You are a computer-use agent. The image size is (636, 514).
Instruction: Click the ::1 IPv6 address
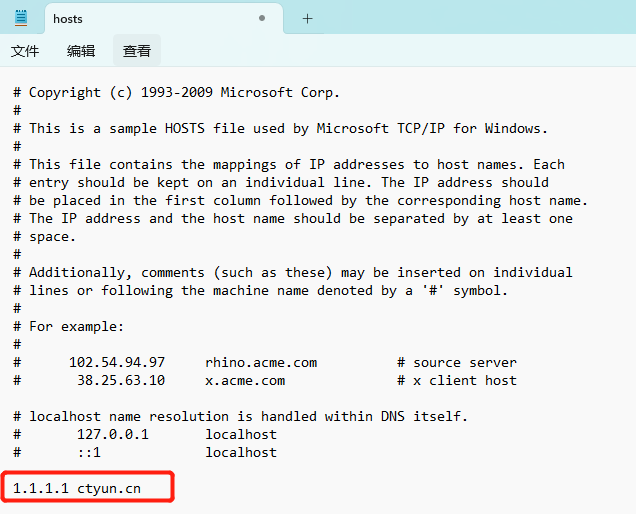tap(89, 452)
